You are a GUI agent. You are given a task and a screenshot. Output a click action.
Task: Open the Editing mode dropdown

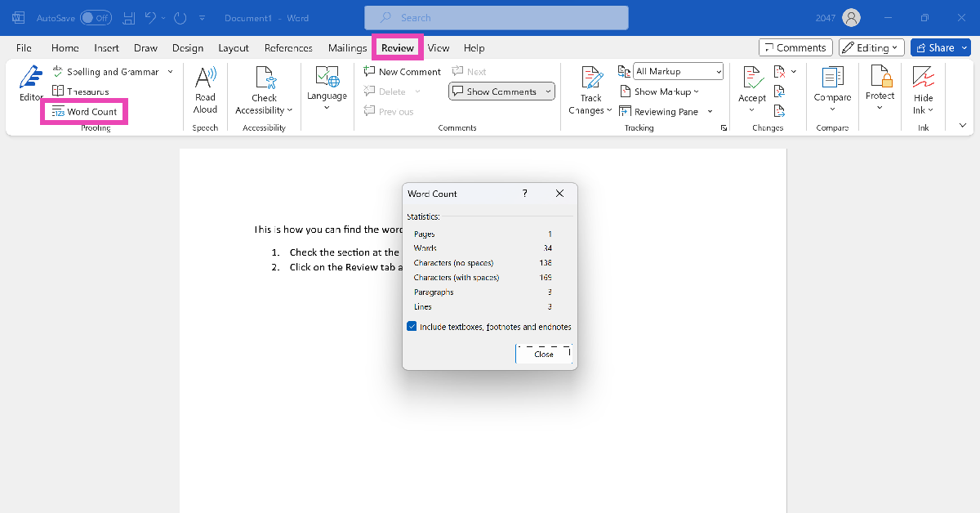pos(871,47)
